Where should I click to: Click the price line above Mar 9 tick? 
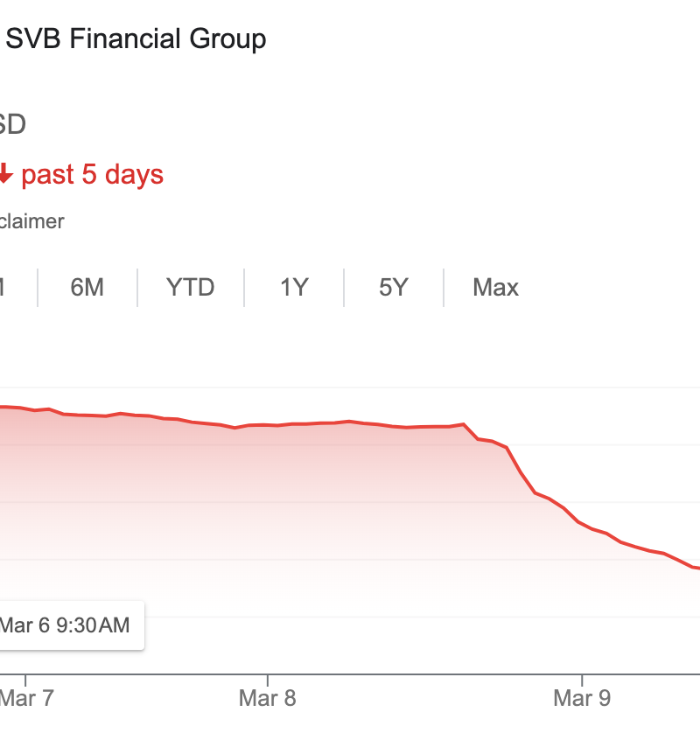pyautogui.click(x=581, y=522)
